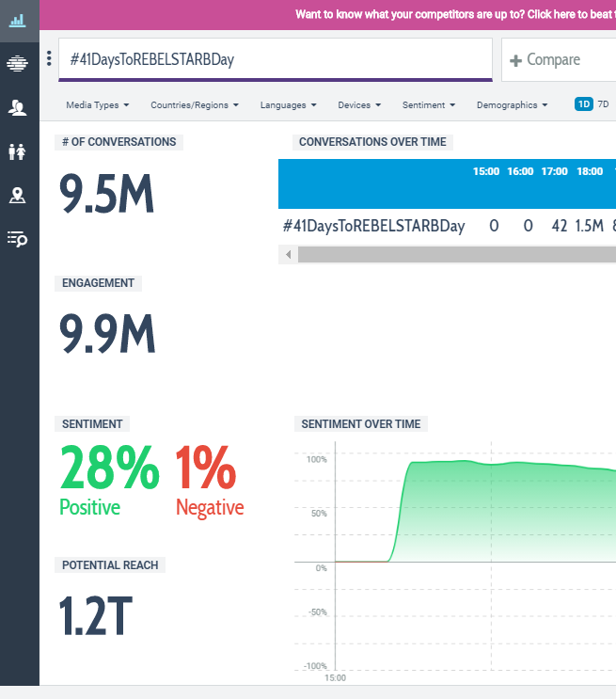The width and height of the screenshot is (616, 699).
Task: Click the 9.5M conversations value
Action: [x=106, y=194]
